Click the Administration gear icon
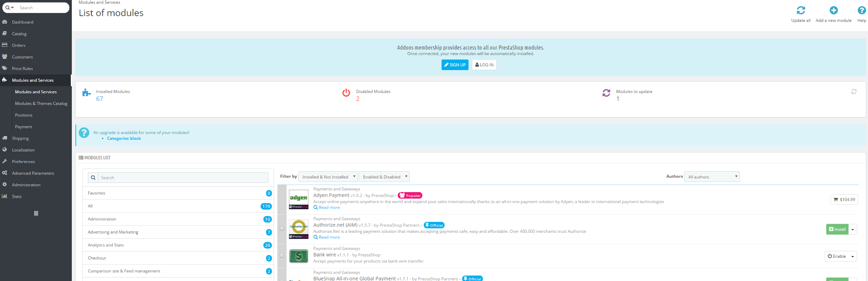 (5, 185)
